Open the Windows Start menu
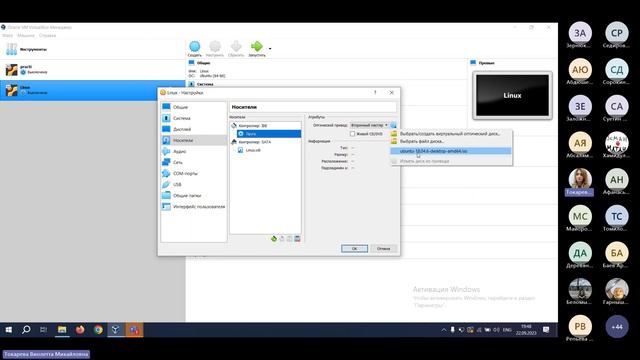The width and height of the screenshot is (640, 360). pyautogui.click(x=9, y=330)
